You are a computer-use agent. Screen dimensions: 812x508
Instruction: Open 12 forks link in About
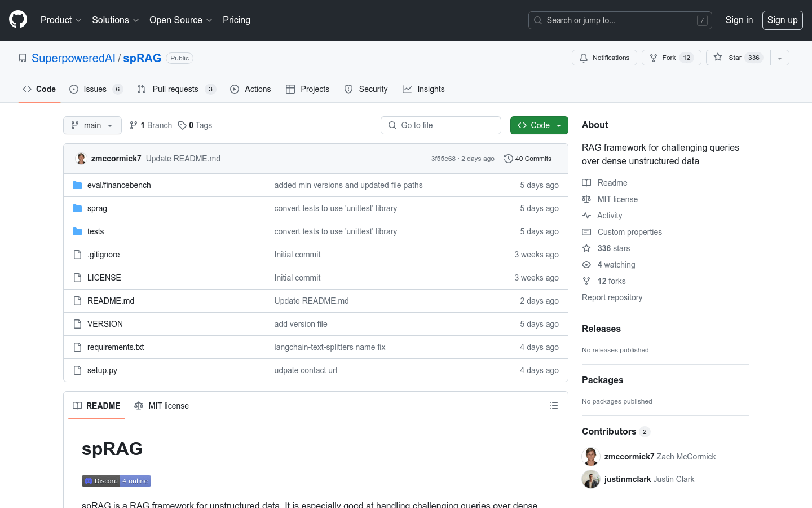pyautogui.click(x=603, y=281)
